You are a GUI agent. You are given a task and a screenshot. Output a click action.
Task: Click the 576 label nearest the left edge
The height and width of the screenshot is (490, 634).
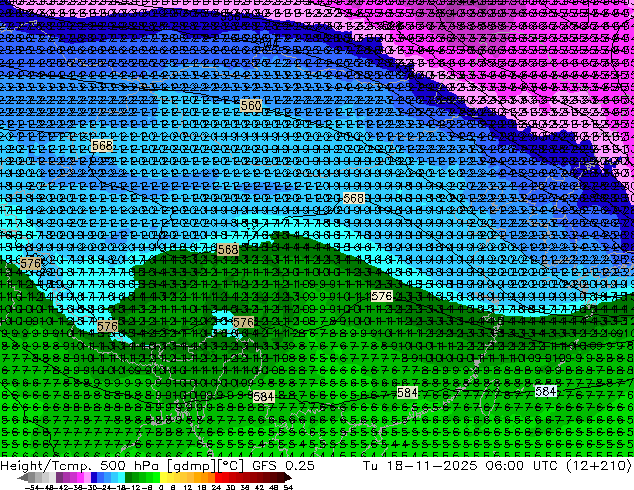pos(30,264)
